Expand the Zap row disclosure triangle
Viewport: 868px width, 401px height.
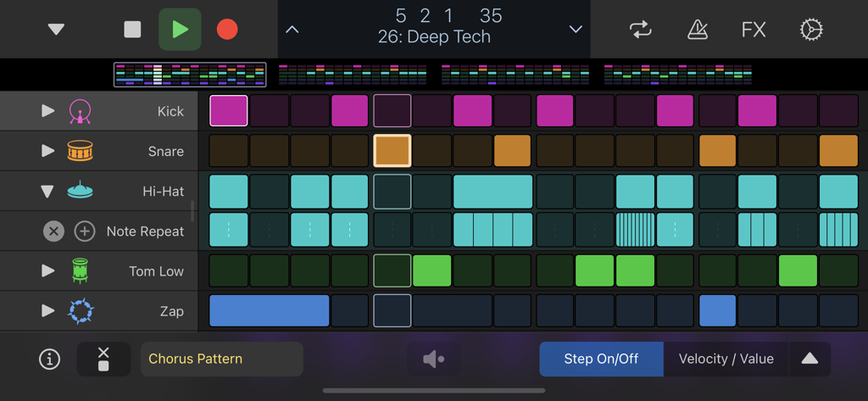(x=48, y=311)
